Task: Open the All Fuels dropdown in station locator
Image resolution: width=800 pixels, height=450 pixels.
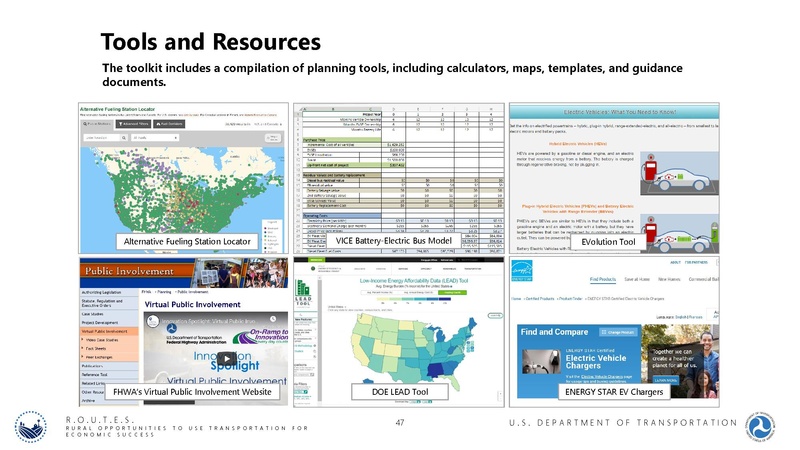Action: click(x=155, y=138)
